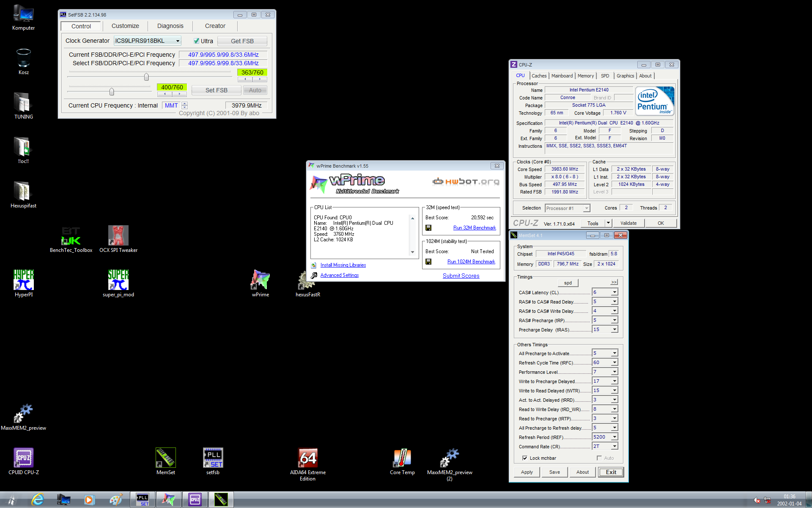
Task: Launch super_pi_mod desktop shortcut
Action: pyautogui.click(x=118, y=284)
